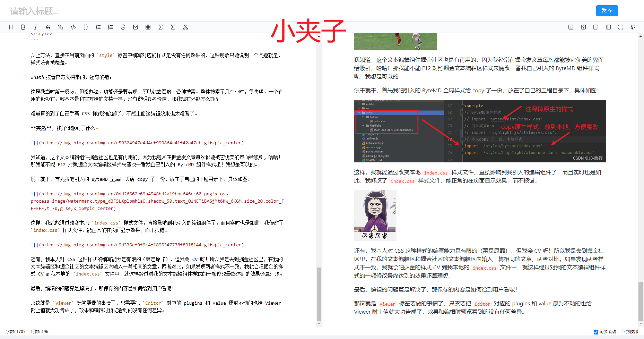Viewport: 644px width, 339px height.
Task: Open the heading level dropdown
Action: 10,27
